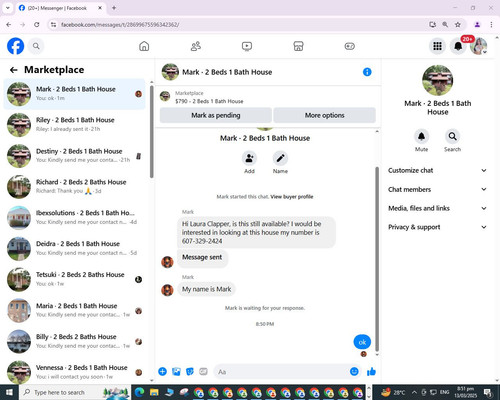
Task: Open Destiny - 2 Beds 1 Bath House chat
Action: point(74,156)
